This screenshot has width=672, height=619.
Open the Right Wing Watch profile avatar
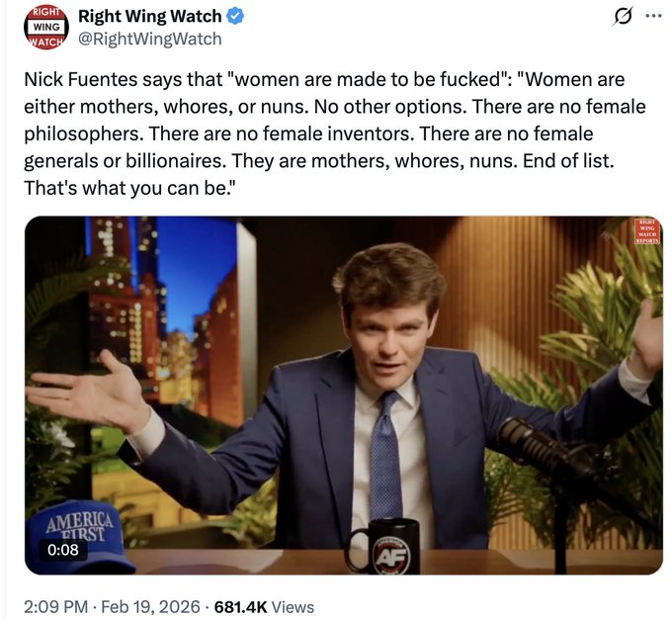tap(46, 27)
